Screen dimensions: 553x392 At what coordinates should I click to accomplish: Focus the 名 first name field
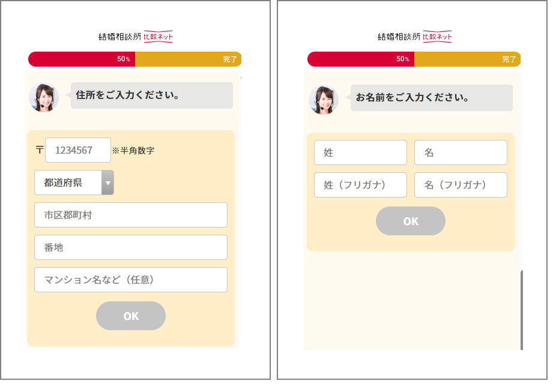click(461, 152)
